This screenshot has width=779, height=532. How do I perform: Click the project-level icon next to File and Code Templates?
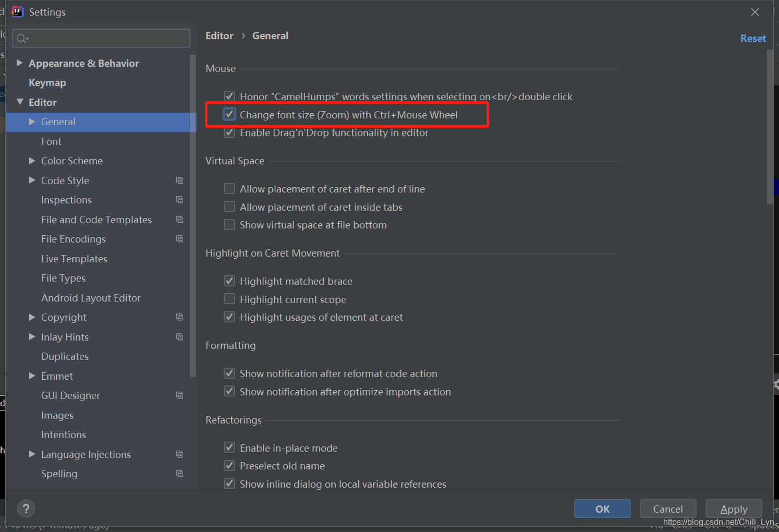point(180,220)
